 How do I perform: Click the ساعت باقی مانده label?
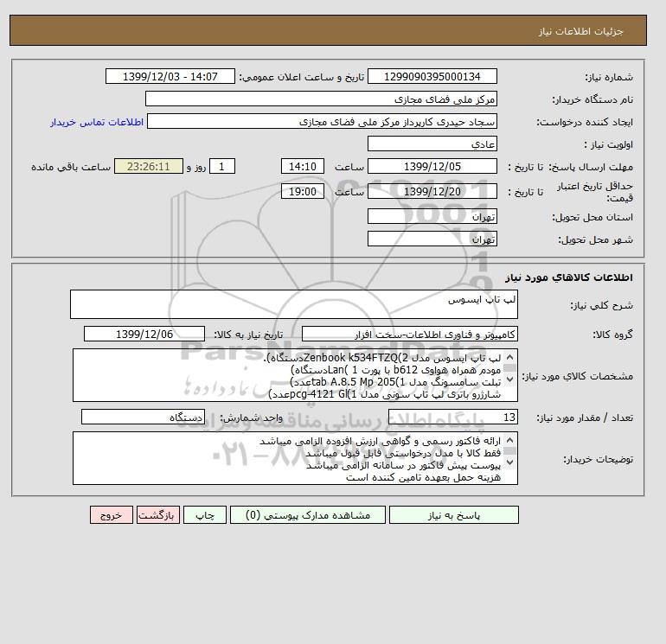click(x=71, y=167)
